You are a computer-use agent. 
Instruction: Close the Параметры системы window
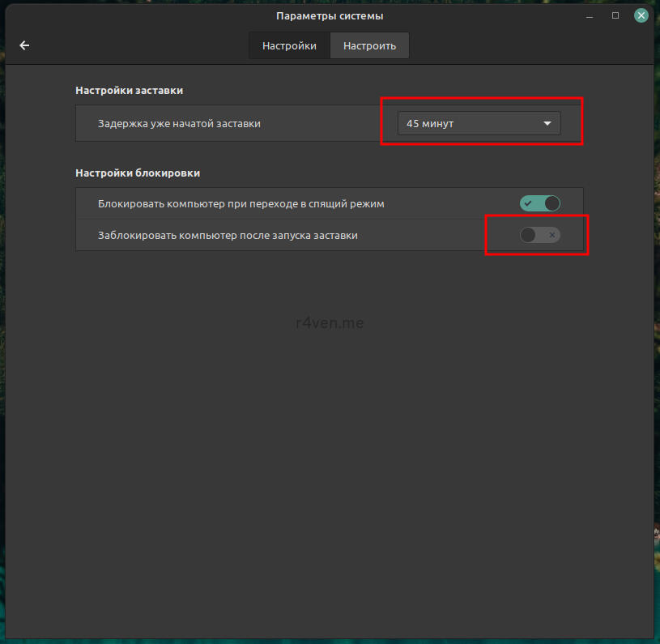pos(641,15)
